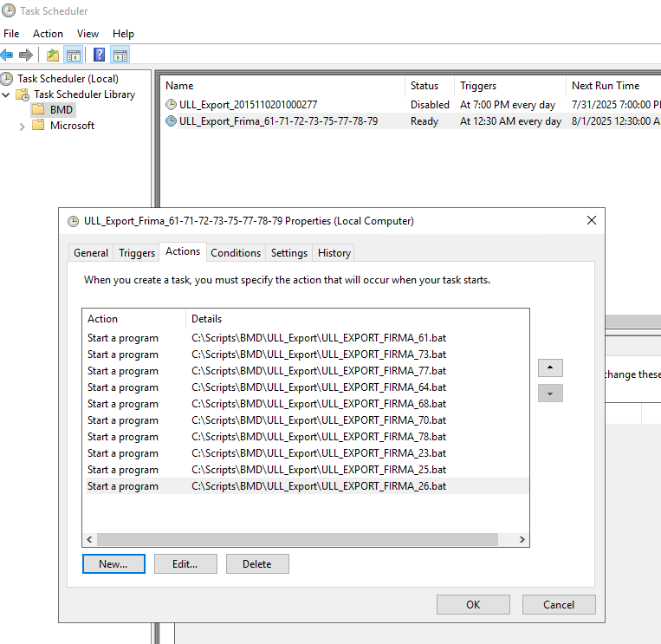Click the Task Scheduler Library folder icon
This screenshot has height=644, width=661.
(x=23, y=94)
